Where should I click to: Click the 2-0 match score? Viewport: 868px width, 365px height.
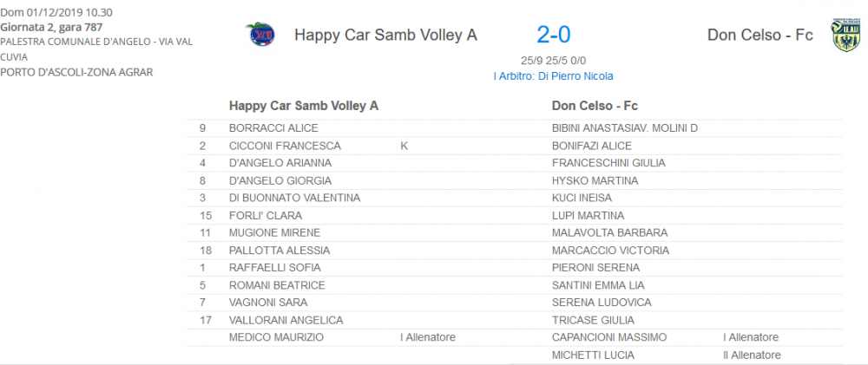pos(554,35)
